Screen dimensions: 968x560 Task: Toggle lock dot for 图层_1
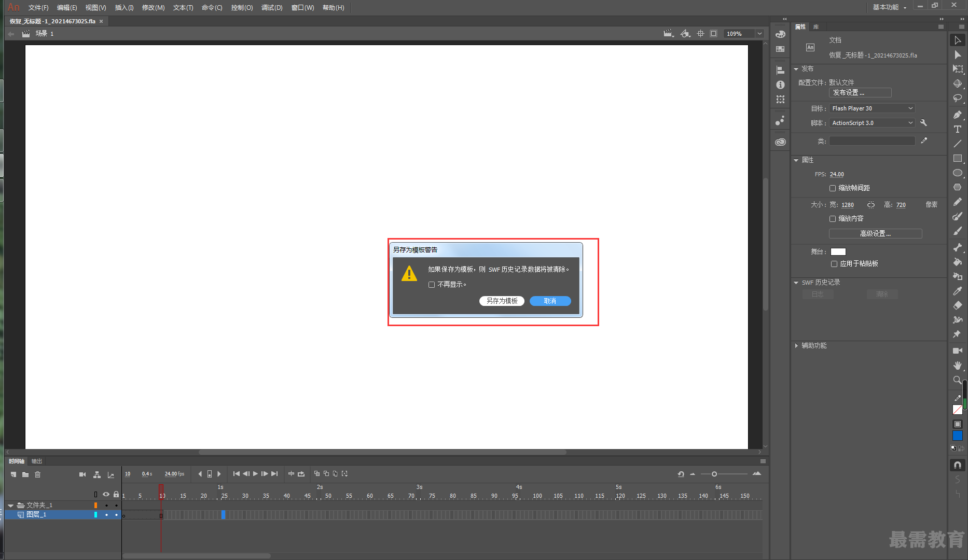click(x=116, y=515)
